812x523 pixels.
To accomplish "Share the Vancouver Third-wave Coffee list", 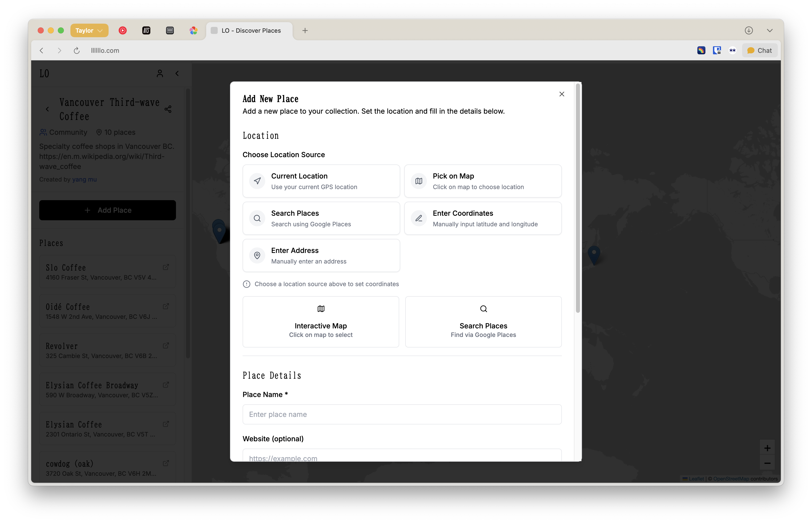I will (168, 109).
